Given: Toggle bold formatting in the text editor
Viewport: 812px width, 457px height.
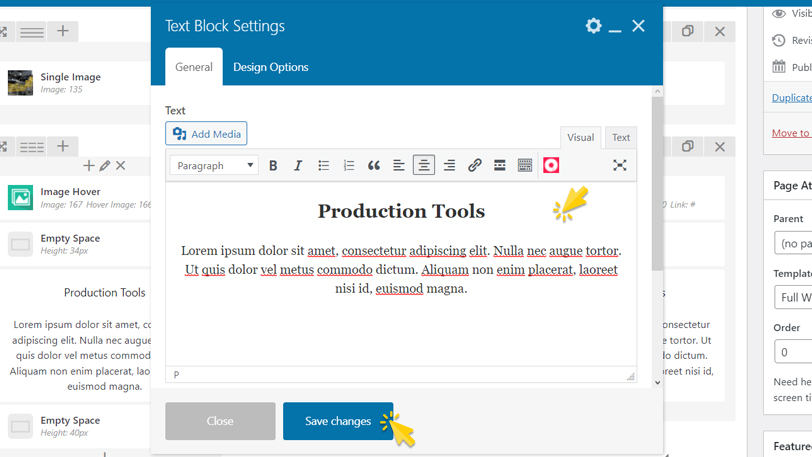Looking at the screenshot, I should [x=273, y=166].
